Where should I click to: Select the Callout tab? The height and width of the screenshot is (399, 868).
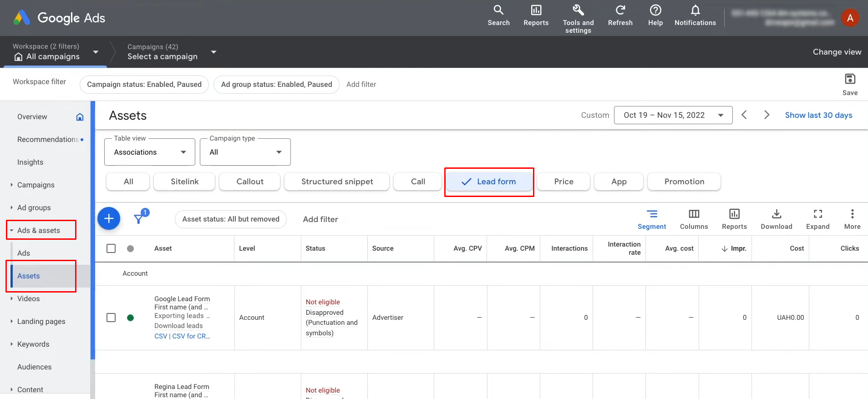point(250,182)
